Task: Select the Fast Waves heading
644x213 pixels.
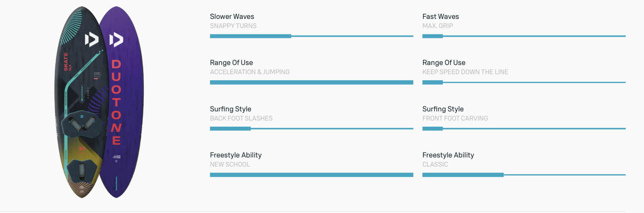Action: coord(441,17)
